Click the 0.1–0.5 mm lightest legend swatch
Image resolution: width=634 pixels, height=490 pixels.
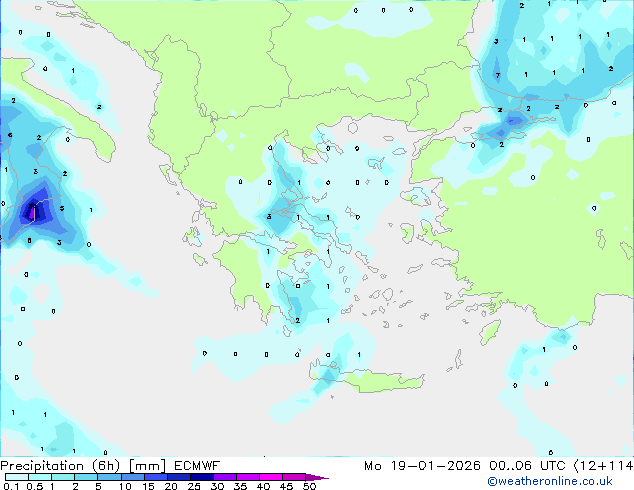pos(17,477)
